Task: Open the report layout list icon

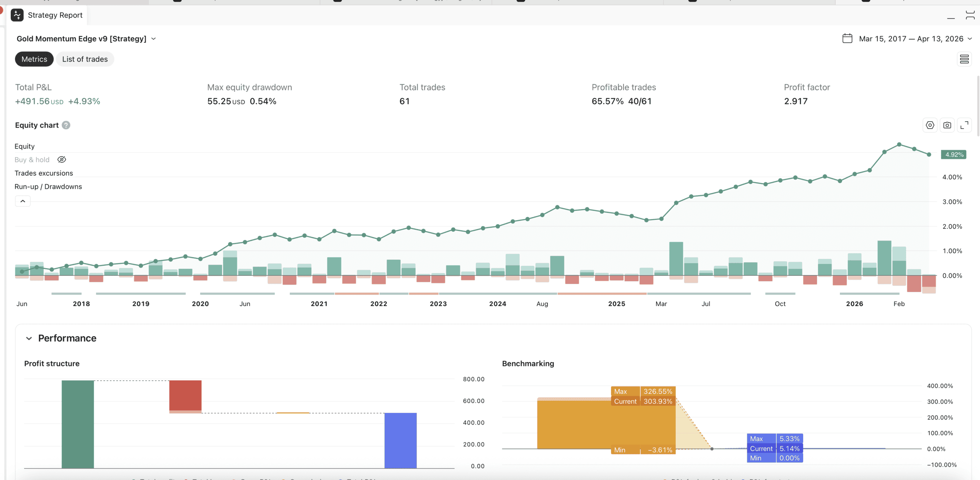Action: pos(965,59)
